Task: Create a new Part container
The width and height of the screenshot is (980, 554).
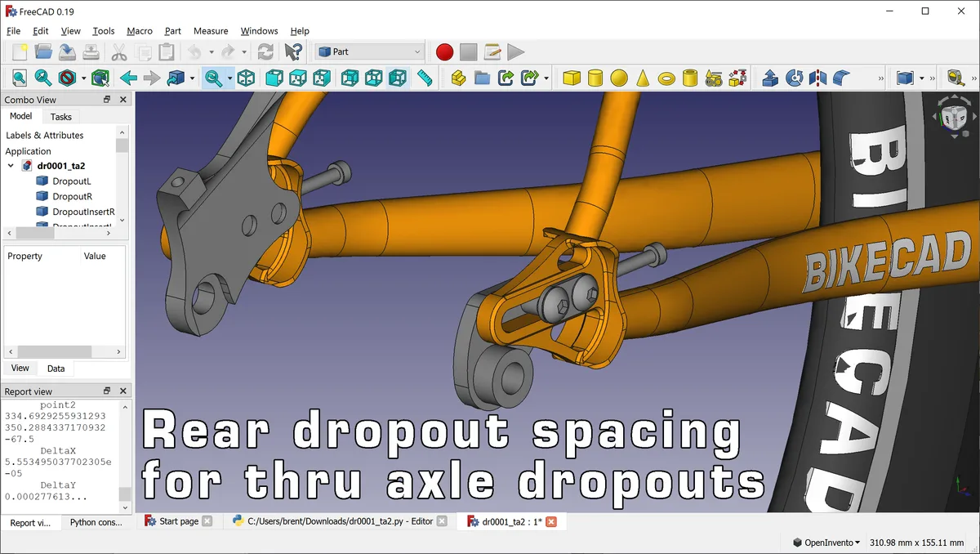Action: click(x=458, y=78)
